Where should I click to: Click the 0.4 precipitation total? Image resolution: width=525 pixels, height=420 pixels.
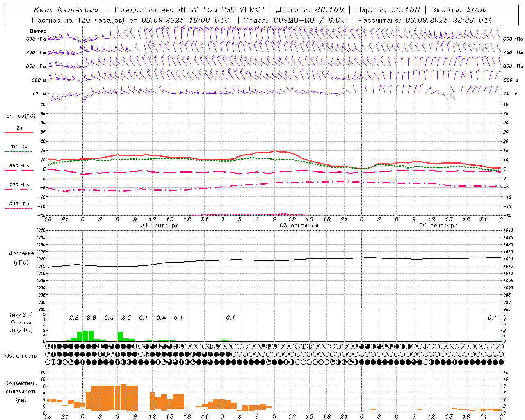[161, 318]
